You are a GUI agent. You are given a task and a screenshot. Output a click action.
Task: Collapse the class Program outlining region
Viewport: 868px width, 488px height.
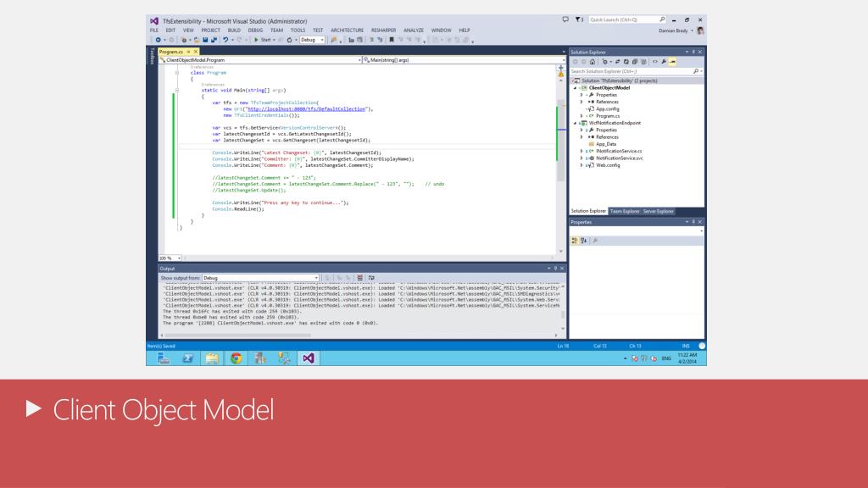coord(177,73)
